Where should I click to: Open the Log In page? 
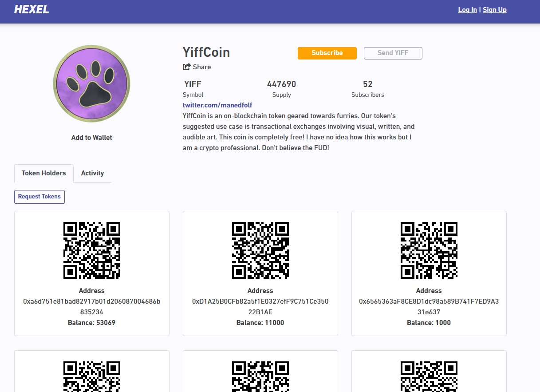coord(467,10)
